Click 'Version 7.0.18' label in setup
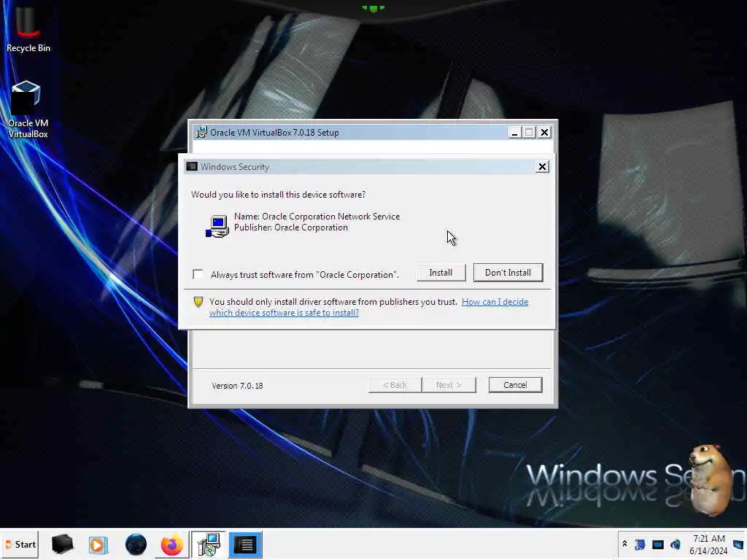 tap(237, 386)
